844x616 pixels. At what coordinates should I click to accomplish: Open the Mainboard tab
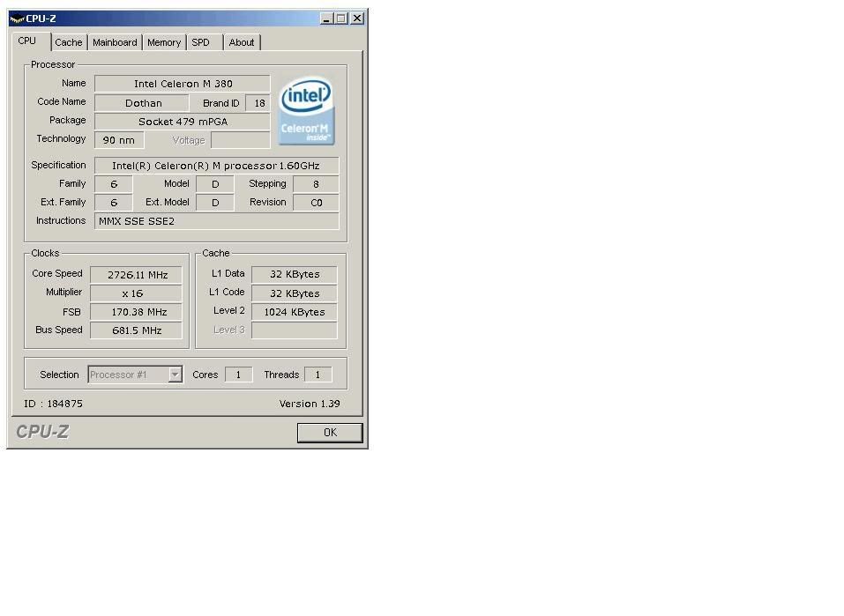point(115,42)
